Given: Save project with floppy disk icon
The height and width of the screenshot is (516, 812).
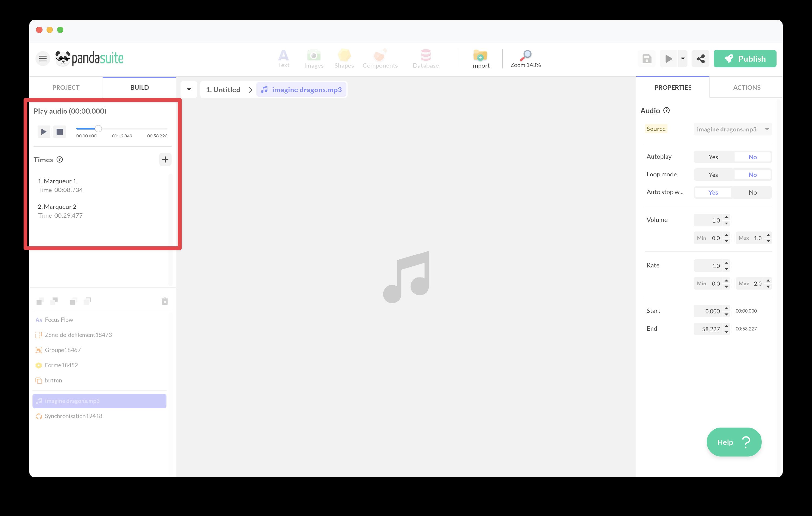Looking at the screenshot, I should pyautogui.click(x=646, y=59).
